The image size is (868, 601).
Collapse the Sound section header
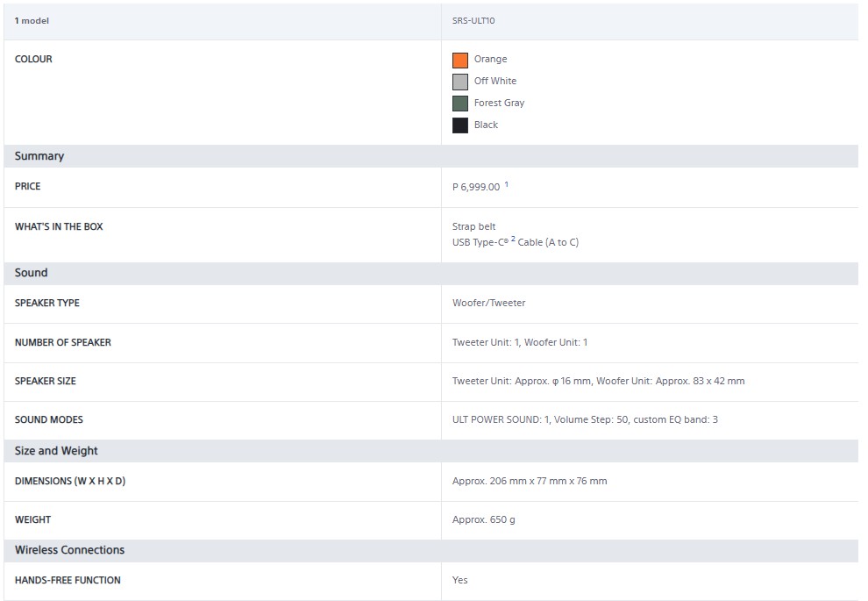pyautogui.click(x=32, y=273)
